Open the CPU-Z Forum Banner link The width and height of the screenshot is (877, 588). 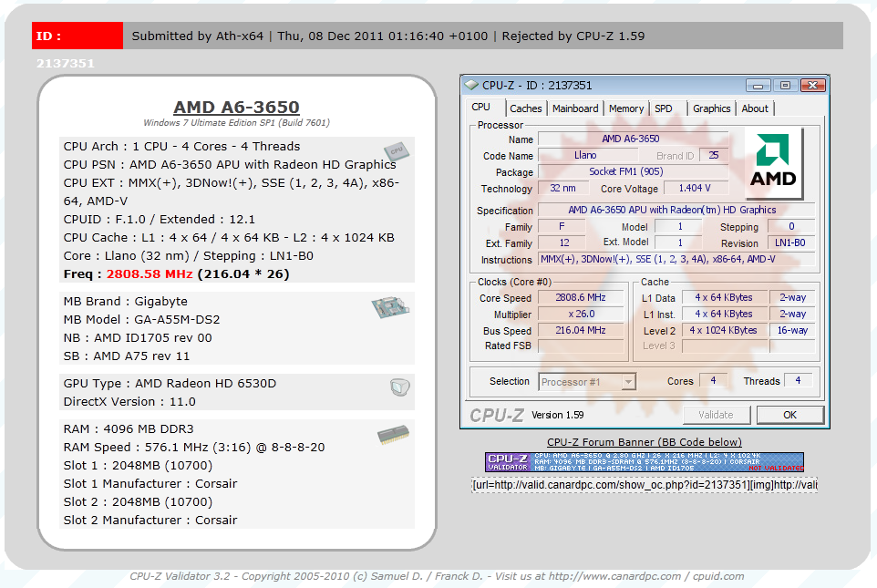pyautogui.click(x=645, y=442)
